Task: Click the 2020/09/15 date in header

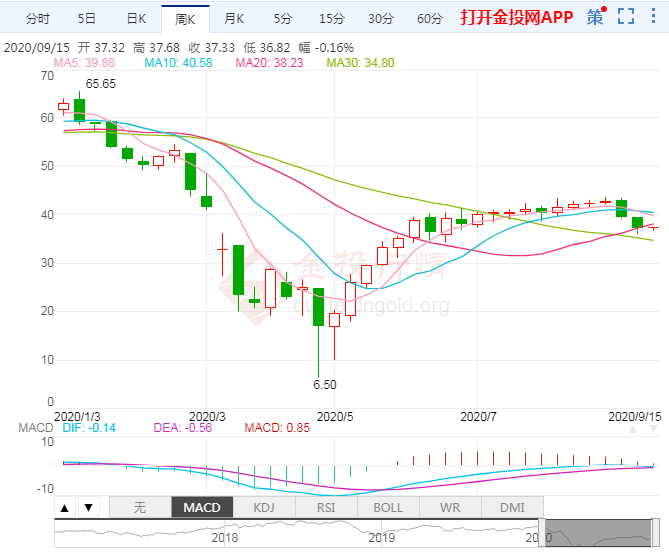Action: point(37,47)
